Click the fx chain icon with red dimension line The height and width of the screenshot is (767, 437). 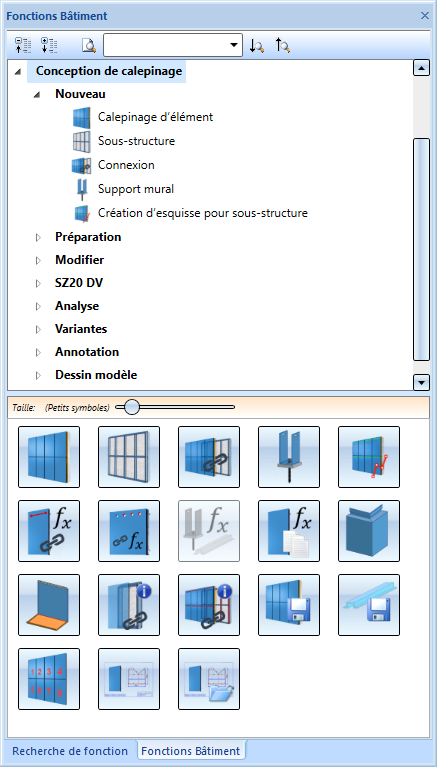(49, 531)
